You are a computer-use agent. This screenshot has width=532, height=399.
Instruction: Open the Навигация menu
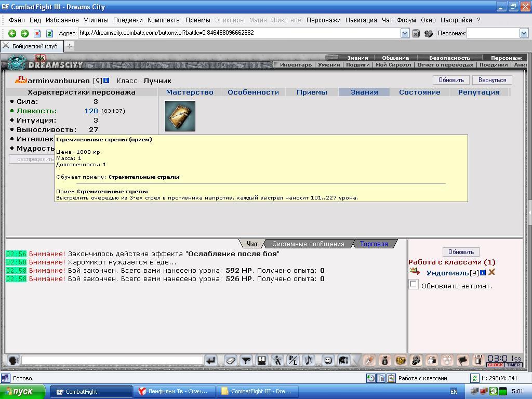coord(361,20)
